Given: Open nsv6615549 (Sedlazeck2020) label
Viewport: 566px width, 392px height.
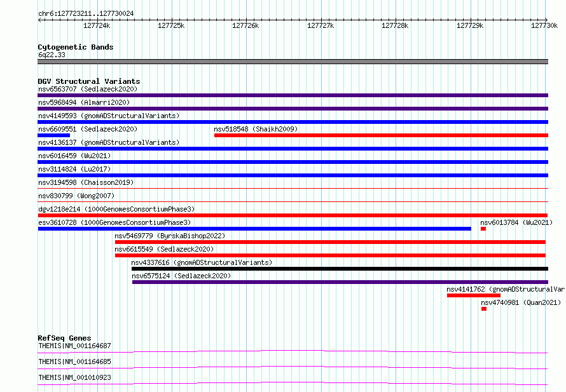Looking at the screenshot, I should 164,249.
